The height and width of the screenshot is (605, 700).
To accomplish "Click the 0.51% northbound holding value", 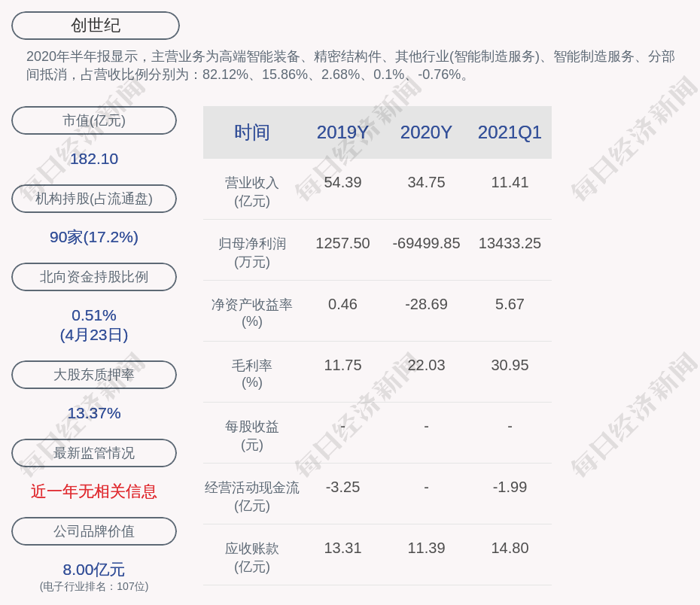I will 94,315.
